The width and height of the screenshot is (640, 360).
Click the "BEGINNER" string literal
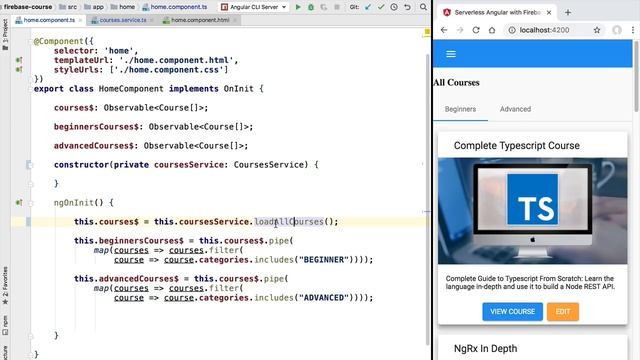(324, 260)
